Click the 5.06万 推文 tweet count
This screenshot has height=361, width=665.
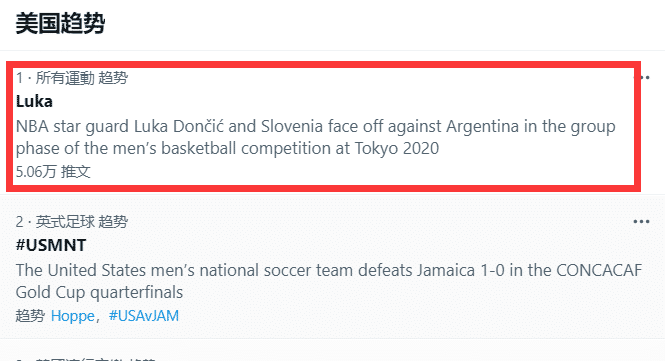pyautogui.click(x=53, y=172)
